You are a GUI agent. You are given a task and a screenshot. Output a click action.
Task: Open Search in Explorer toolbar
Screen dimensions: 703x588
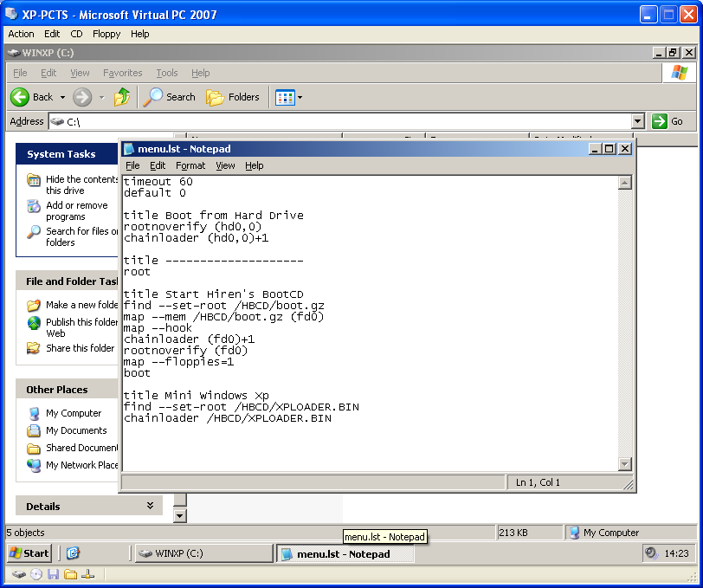coord(170,97)
